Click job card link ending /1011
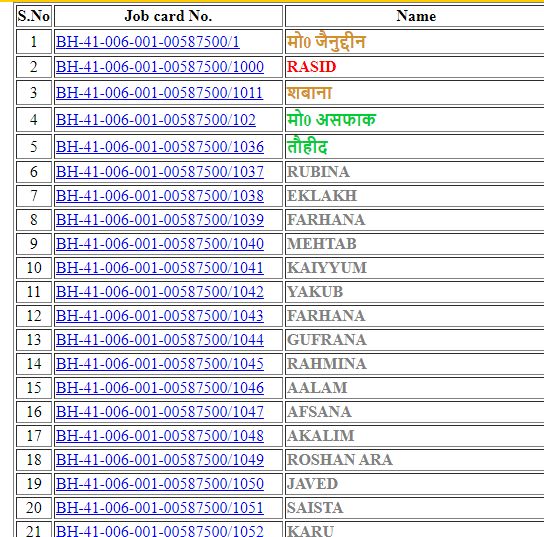The image size is (544, 537). [x=159, y=93]
